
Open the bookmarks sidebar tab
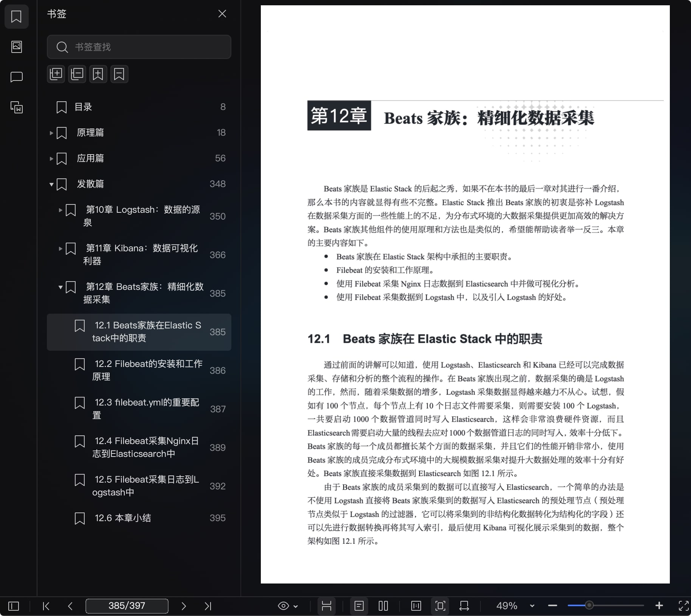click(16, 17)
